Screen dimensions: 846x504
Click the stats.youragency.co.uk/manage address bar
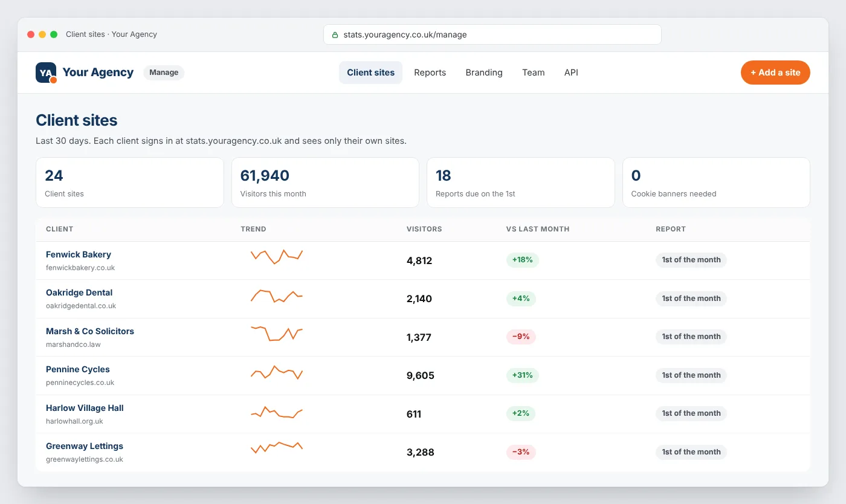click(492, 34)
